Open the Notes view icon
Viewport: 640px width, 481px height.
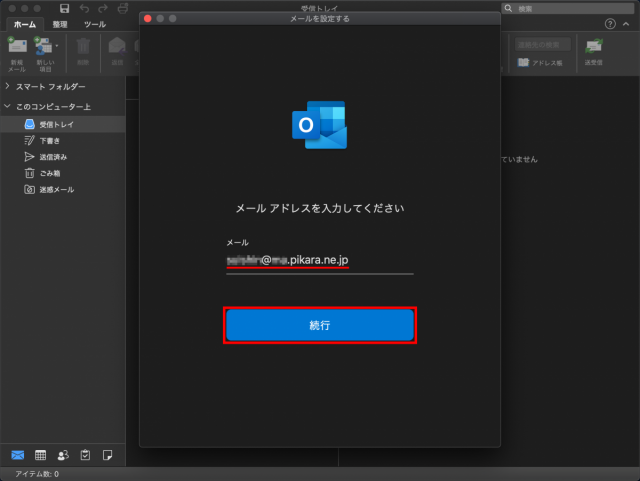[107, 454]
